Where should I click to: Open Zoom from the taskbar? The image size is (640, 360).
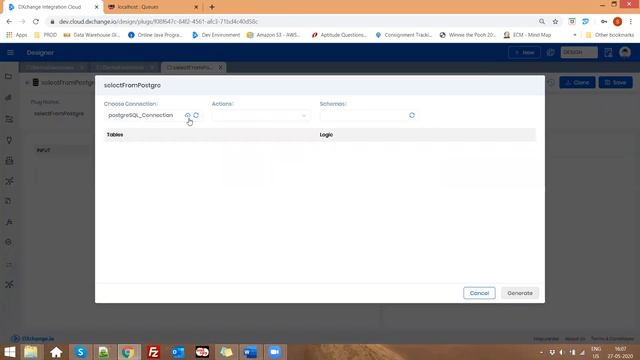275,352
